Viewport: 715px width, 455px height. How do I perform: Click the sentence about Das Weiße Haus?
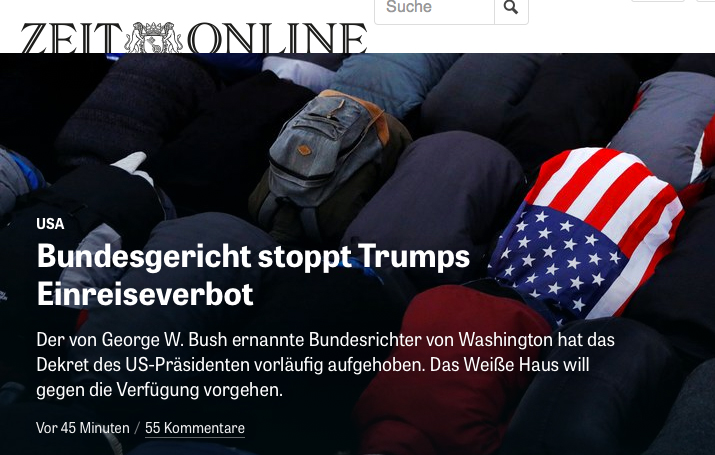(313, 377)
